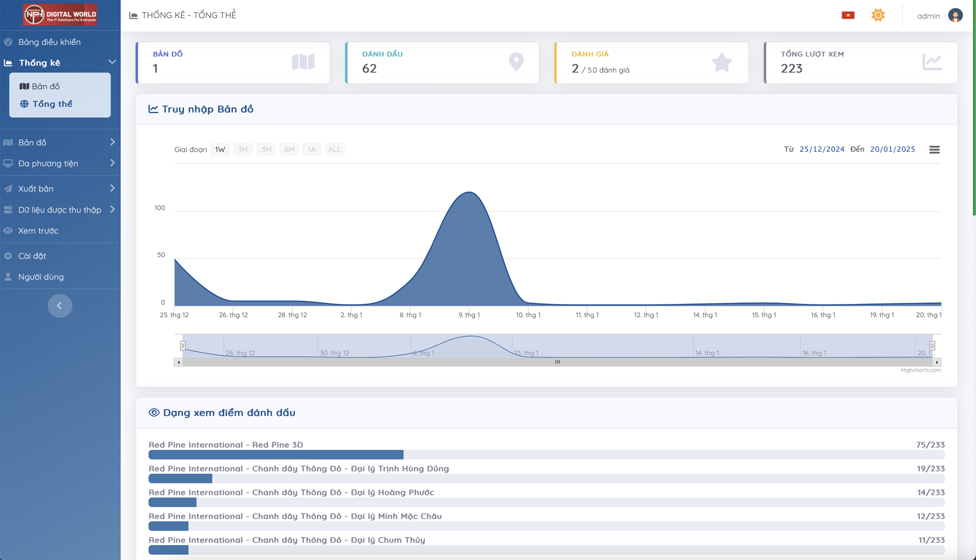Toggle the sun light-mode theme icon

(x=878, y=15)
